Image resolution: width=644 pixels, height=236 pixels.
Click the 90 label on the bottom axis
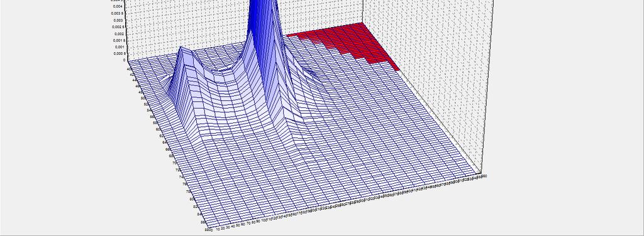[x=257, y=222]
